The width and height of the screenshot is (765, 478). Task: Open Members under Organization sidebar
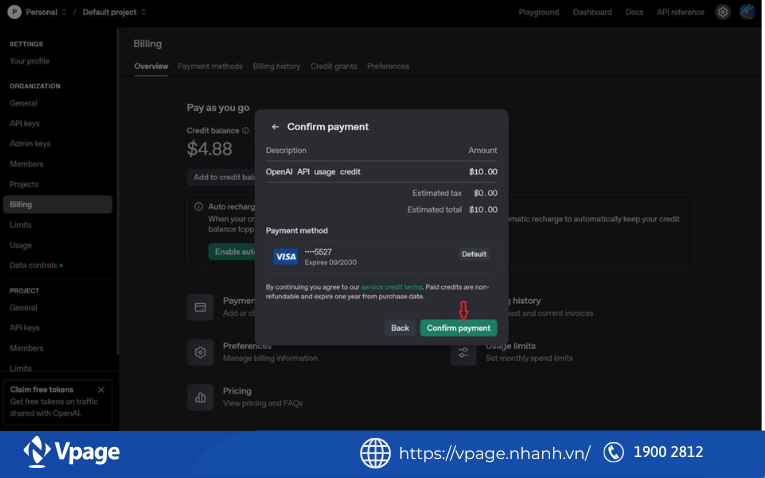[26, 164]
